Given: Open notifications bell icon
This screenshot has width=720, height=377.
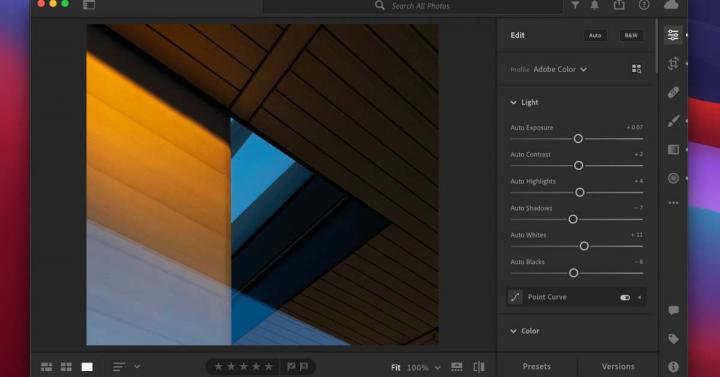Looking at the screenshot, I should tap(595, 5).
